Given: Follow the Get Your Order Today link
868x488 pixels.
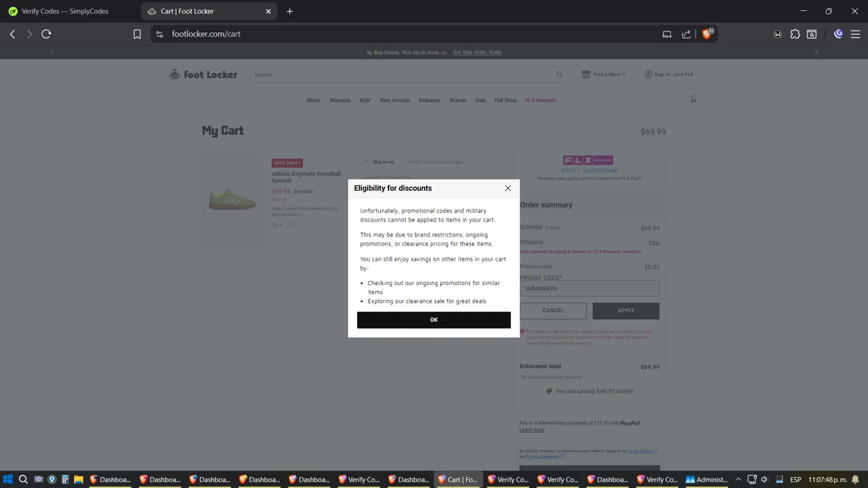Looking at the screenshot, I should click(x=477, y=52).
